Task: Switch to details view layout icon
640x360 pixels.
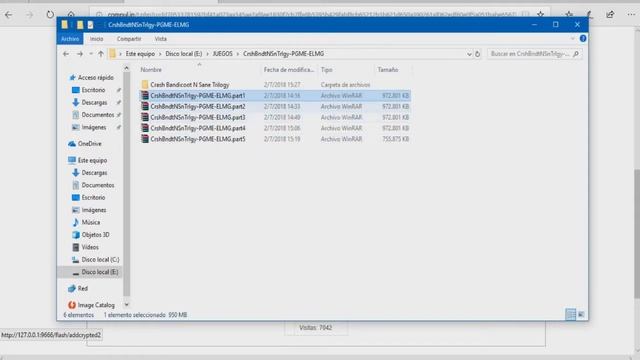Action: click(571, 314)
